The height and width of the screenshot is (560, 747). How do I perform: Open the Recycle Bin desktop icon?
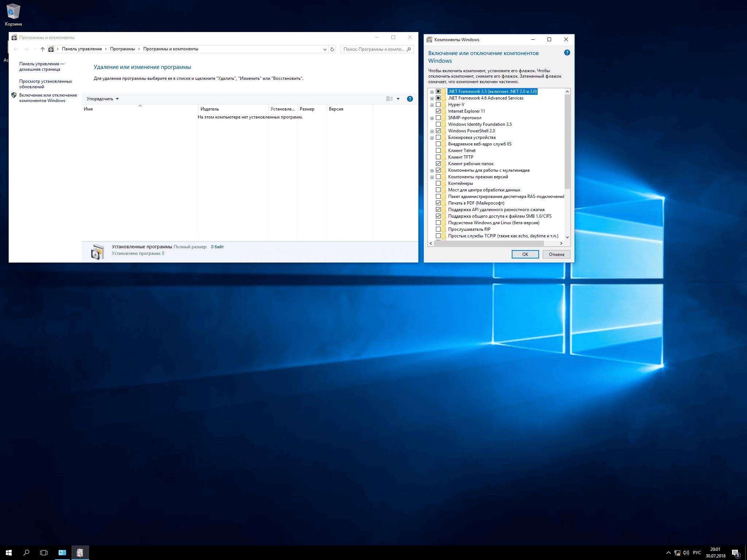(x=13, y=15)
